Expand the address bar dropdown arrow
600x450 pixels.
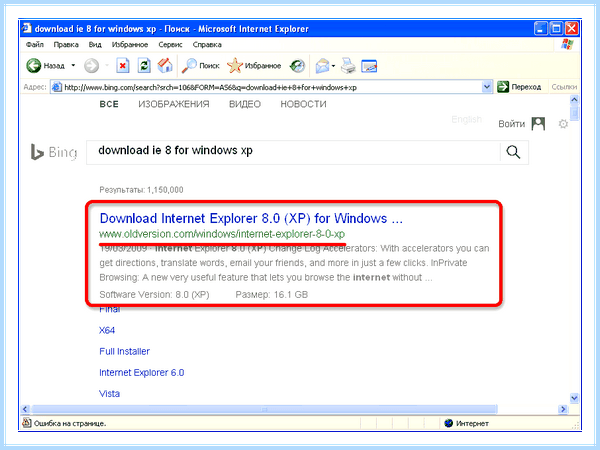486,87
